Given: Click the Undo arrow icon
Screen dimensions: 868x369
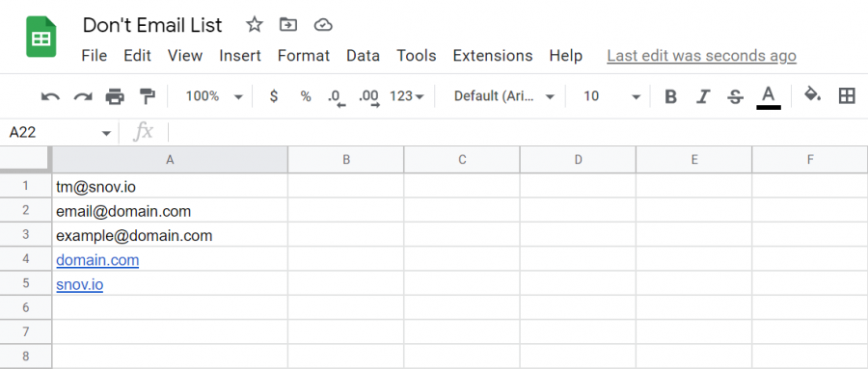Looking at the screenshot, I should [50, 96].
